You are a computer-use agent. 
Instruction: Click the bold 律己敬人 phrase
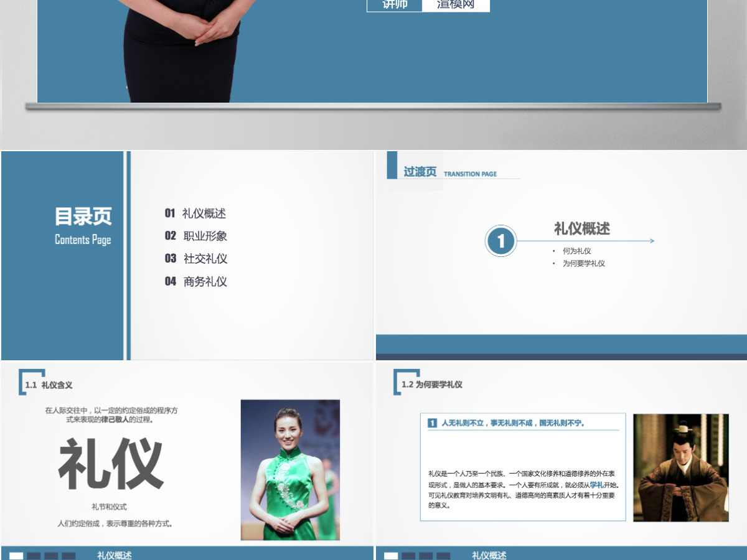point(115,420)
